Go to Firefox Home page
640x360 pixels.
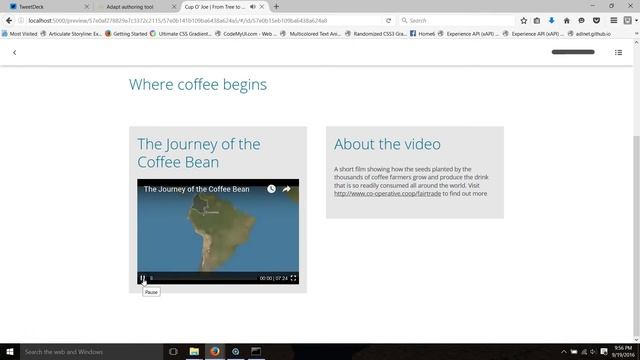(567, 20)
